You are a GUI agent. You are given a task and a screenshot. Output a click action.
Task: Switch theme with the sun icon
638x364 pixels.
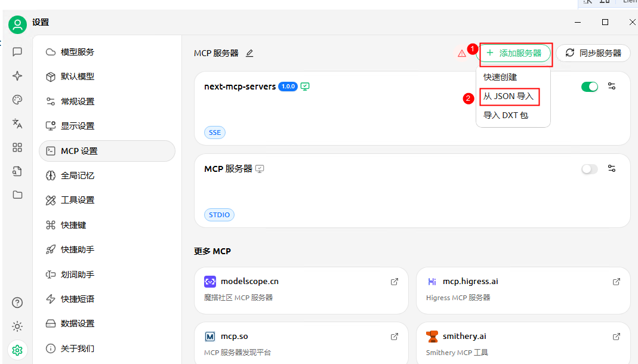(x=17, y=326)
